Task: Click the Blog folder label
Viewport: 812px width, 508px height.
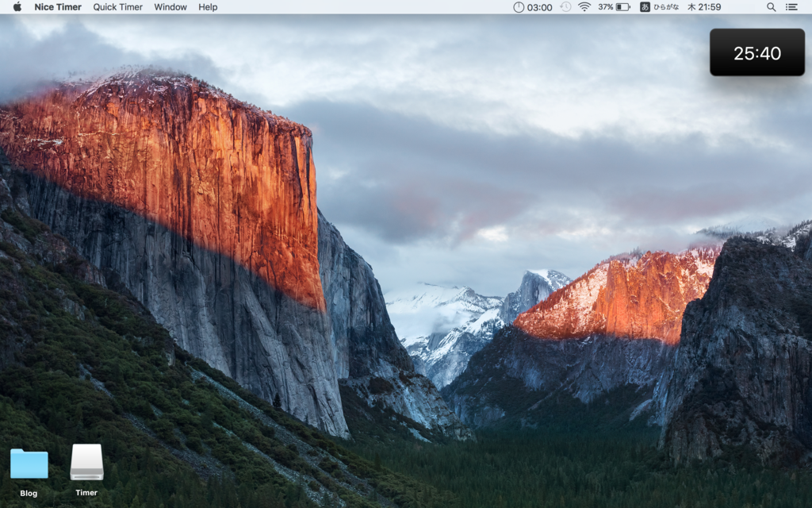Action: pos(29,493)
